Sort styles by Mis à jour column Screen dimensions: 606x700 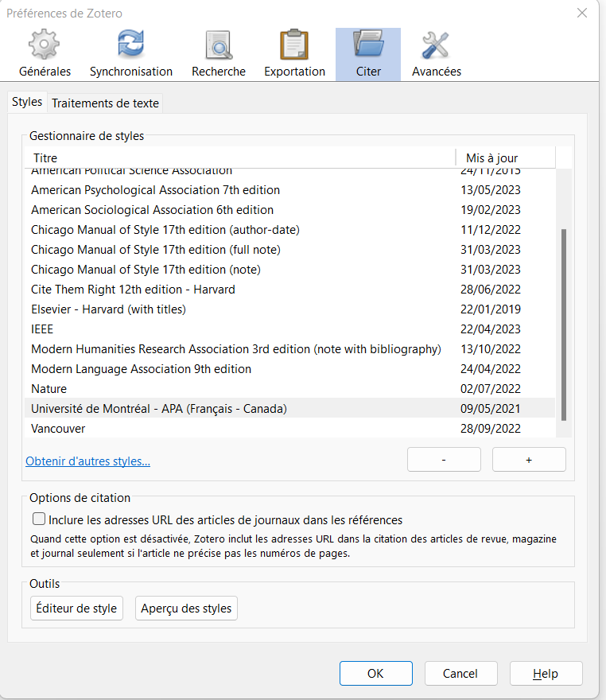(x=506, y=158)
